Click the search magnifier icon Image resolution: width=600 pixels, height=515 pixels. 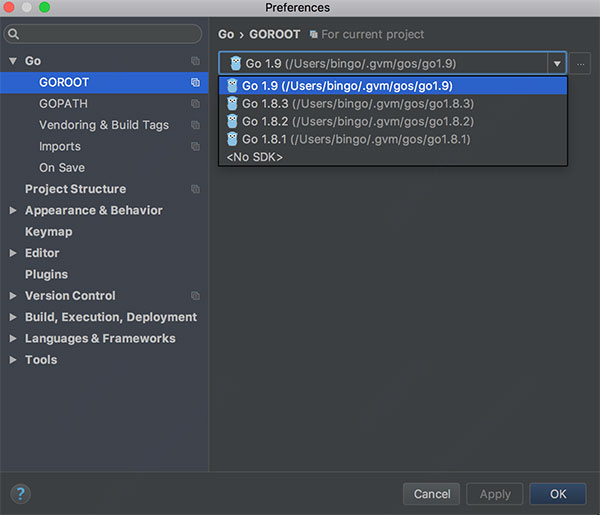[x=13, y=34]
